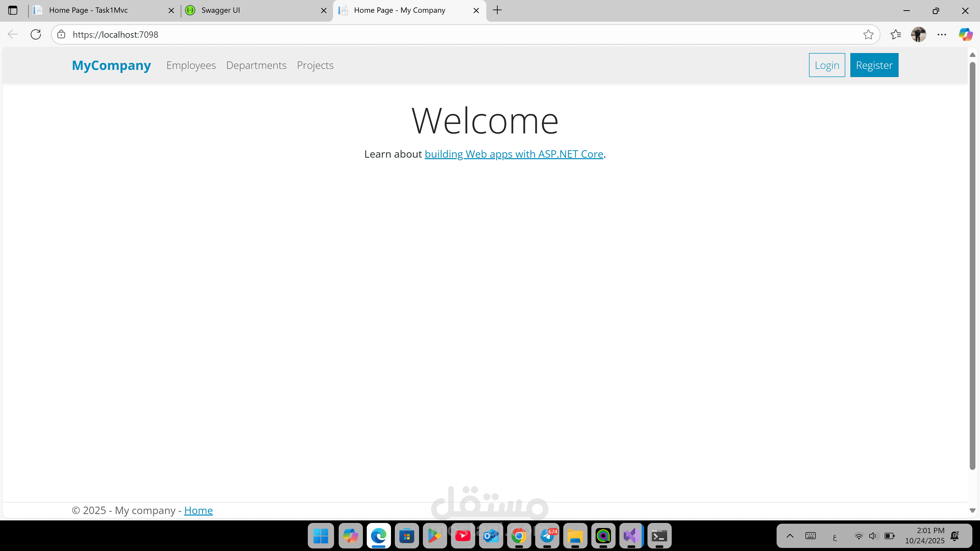Add this page to favorites star
This screenshot has width=980, height=551.
click(x=868, y=35)
